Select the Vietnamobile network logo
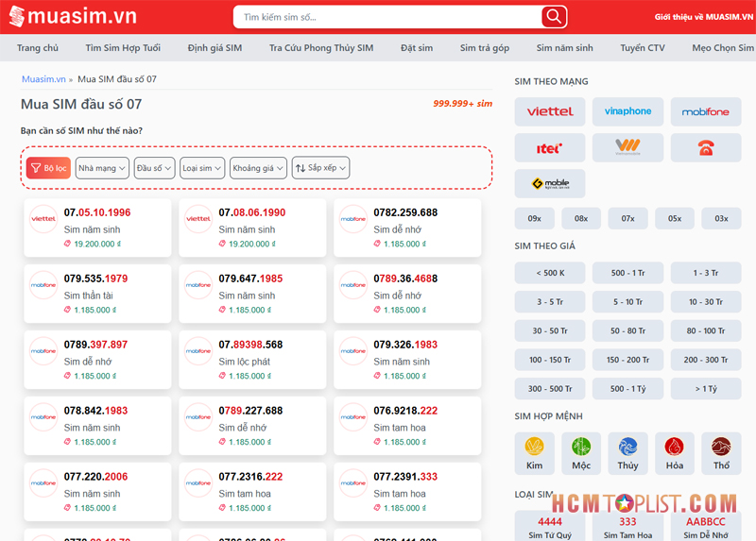Screen dimensions: 756x541 click(627, 148)
